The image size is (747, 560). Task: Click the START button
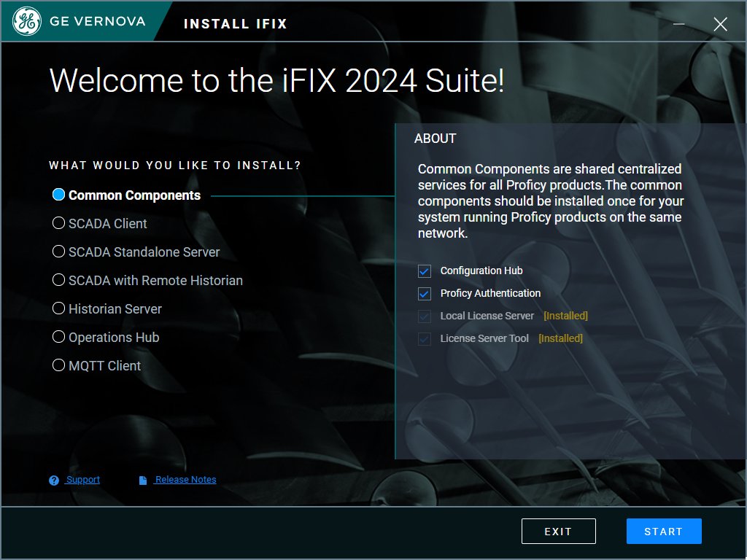pos(664,531)
